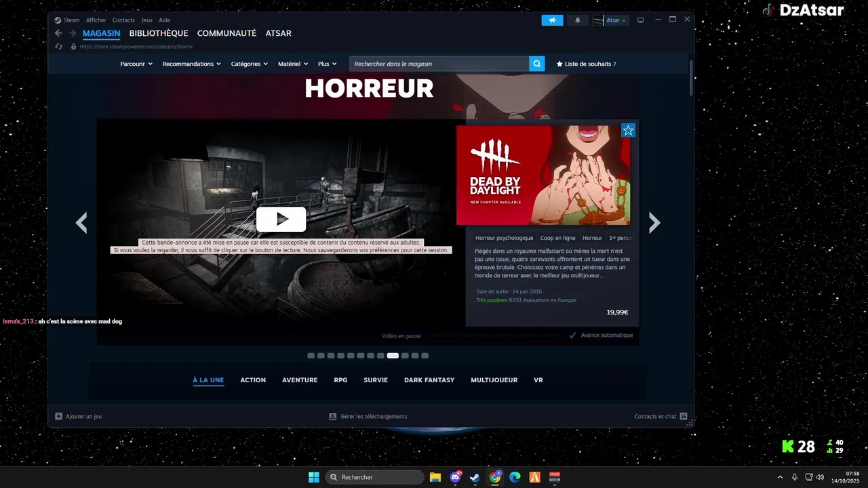Open the network icon in the system tray

pos(809,477)
